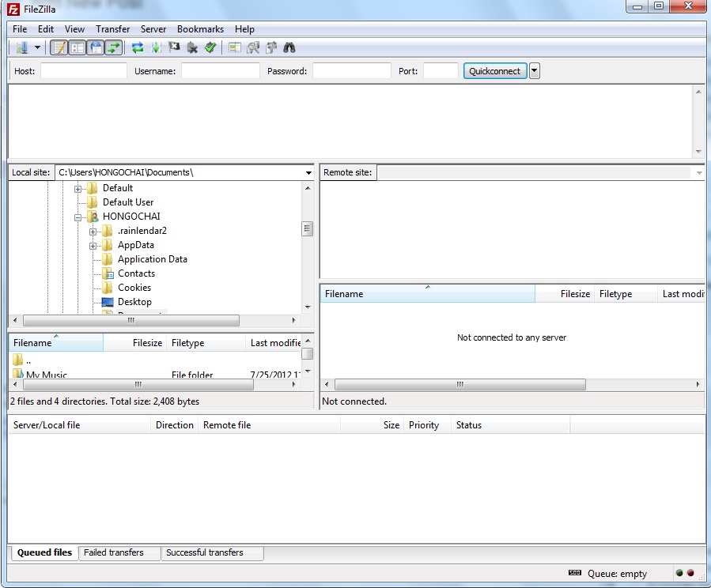
Task: Sort local files by Filename column
Action: (x=56, y=343)
